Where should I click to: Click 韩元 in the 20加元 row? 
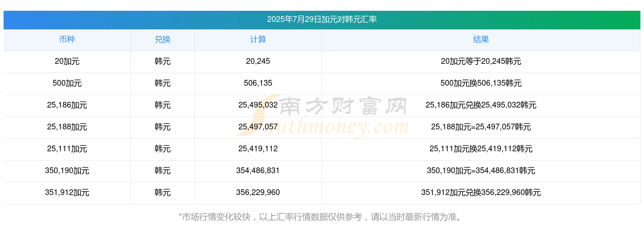162,61
